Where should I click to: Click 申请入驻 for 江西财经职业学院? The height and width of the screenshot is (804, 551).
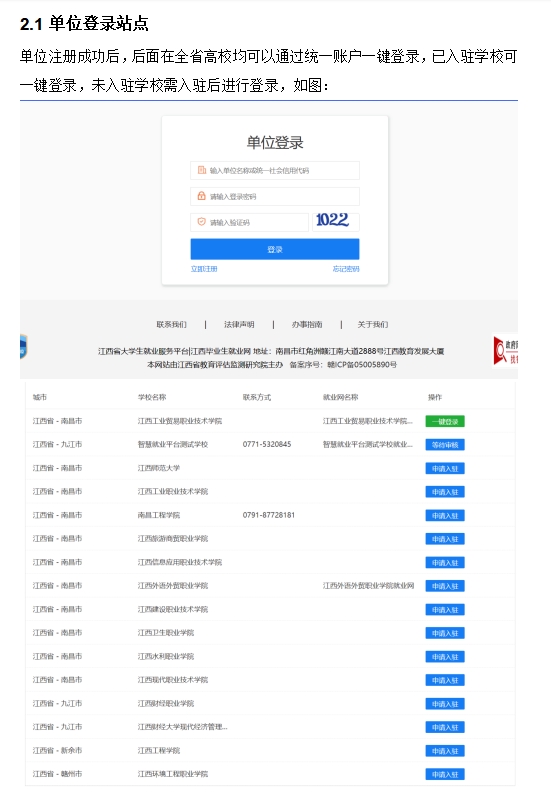[445, 704]
